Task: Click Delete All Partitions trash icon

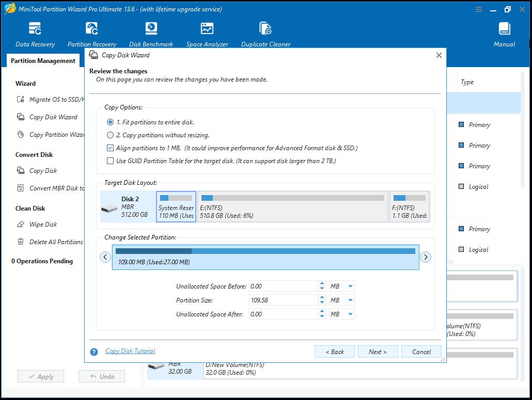Action: pyautogui.click(x=21, y=242)
